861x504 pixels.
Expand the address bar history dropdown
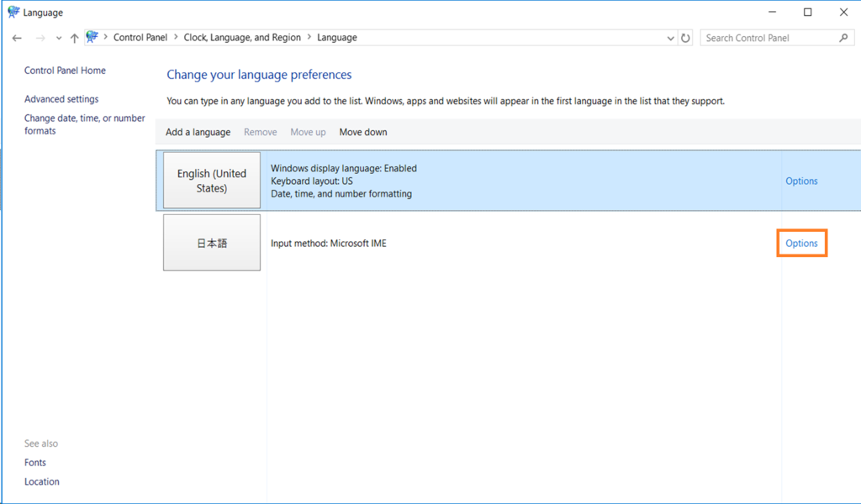click(670, 39)
